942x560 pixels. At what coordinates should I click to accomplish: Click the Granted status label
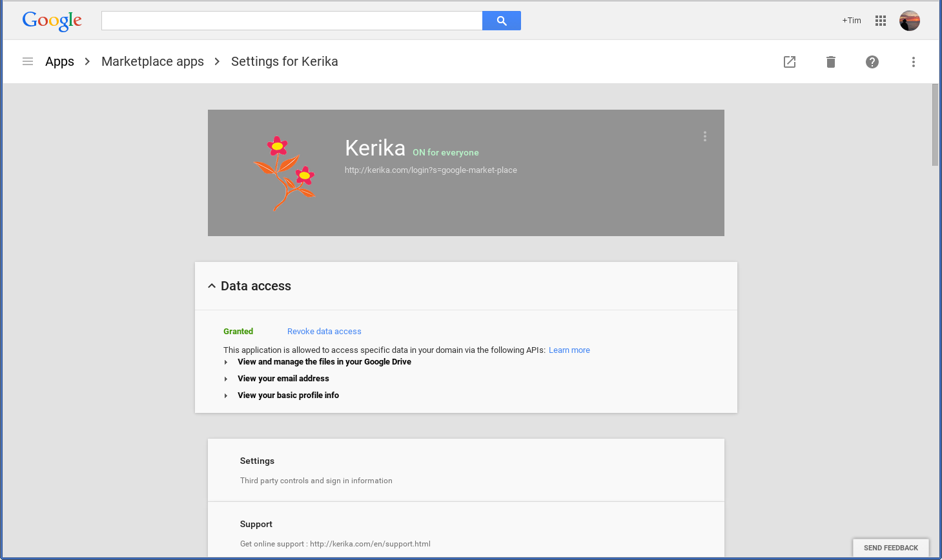[238, 331]
